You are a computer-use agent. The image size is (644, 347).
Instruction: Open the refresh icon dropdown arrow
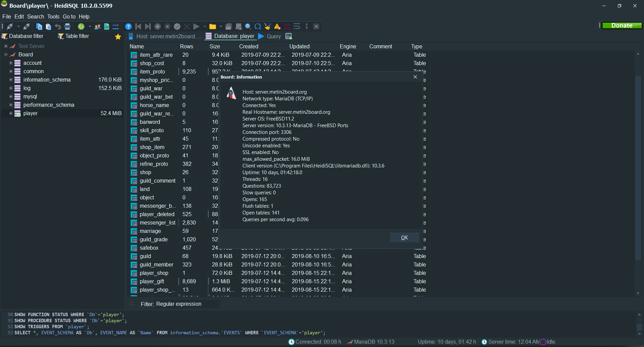(x=90, y=27)
